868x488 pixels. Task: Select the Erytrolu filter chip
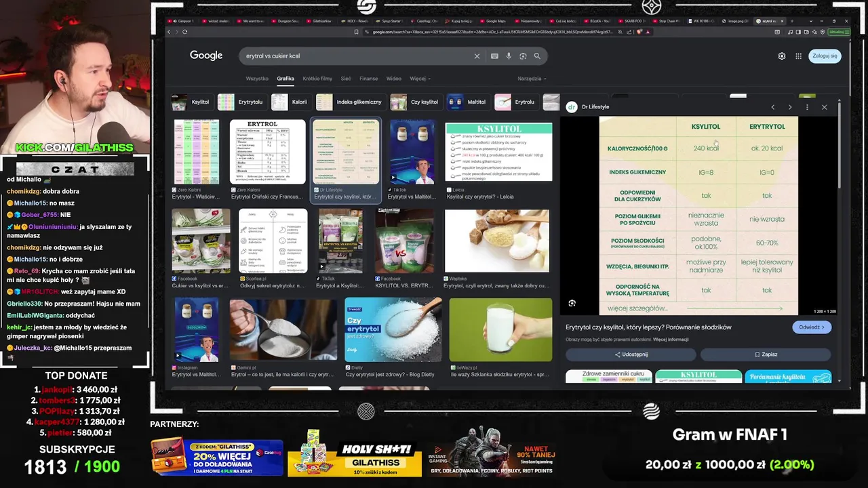(x=517, y=102)
